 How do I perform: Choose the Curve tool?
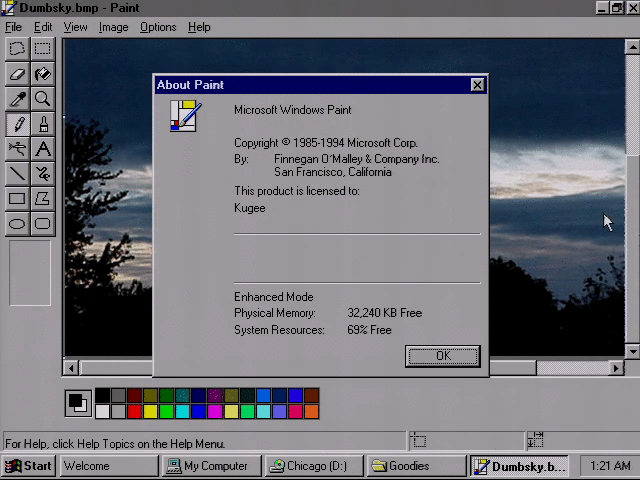click(x=42, y=174)
